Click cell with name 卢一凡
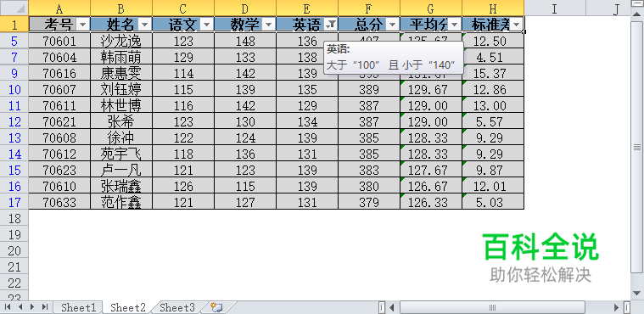644x314 pixels. [121, 170]
